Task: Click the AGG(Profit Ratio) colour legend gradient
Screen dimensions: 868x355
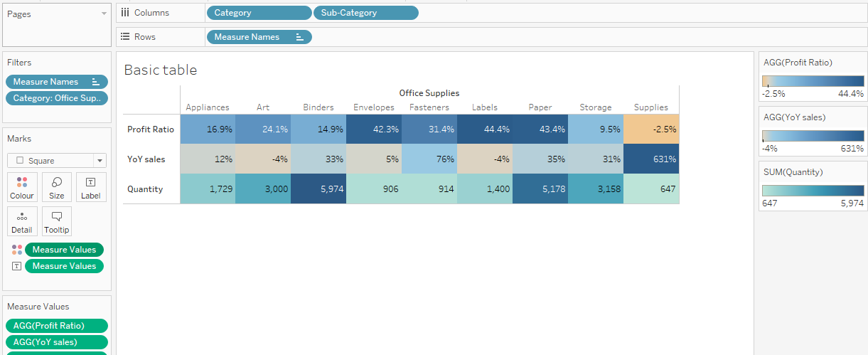Action: [x=813, y=80]
